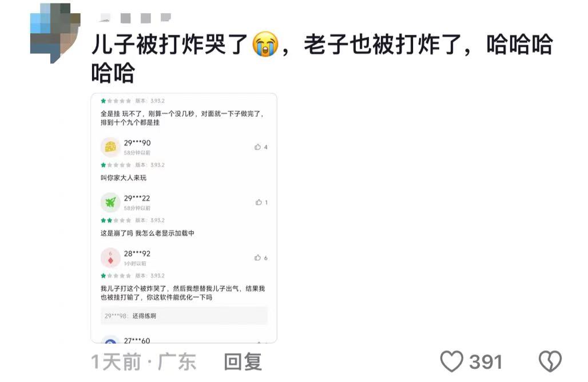Click the green plane avatar of 29***22
This screenshot has width=588, height=382.
pos(110,203)
